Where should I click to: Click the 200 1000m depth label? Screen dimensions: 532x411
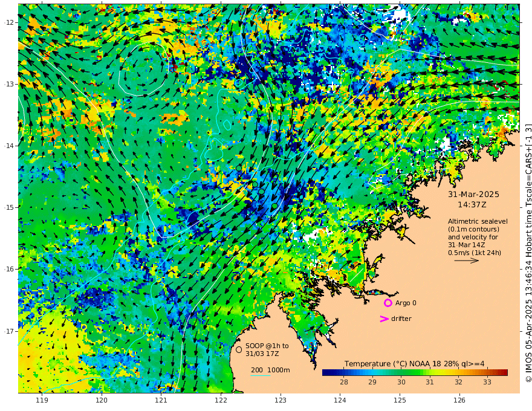tap(270, 370)
